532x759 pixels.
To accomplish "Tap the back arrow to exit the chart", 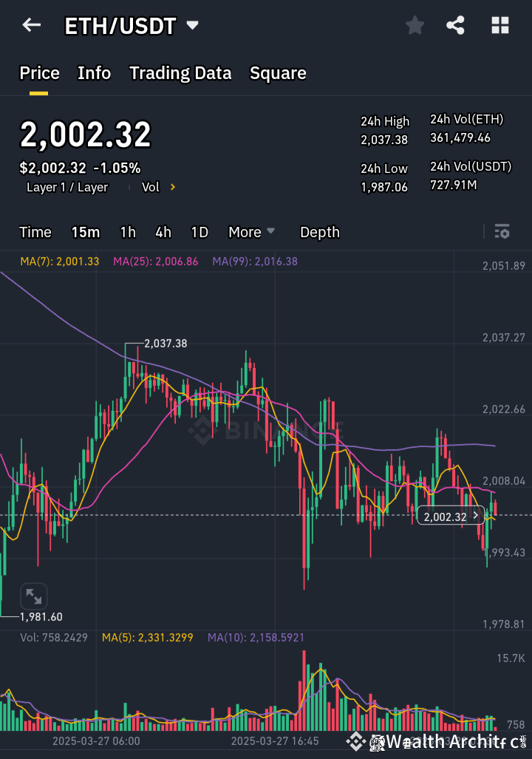I will [30, 24].
